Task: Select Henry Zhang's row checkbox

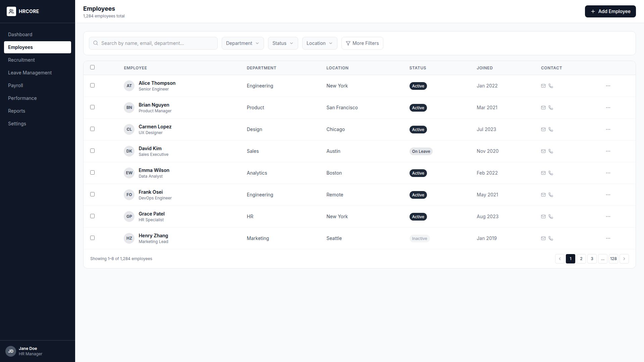Action: click(x=93, y=238)
